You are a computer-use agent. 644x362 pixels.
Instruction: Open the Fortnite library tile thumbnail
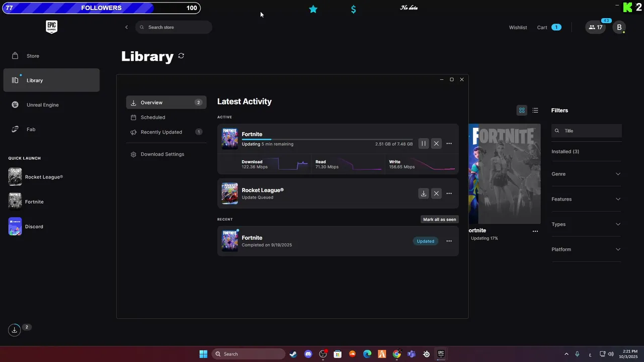(x=505, y=173)
